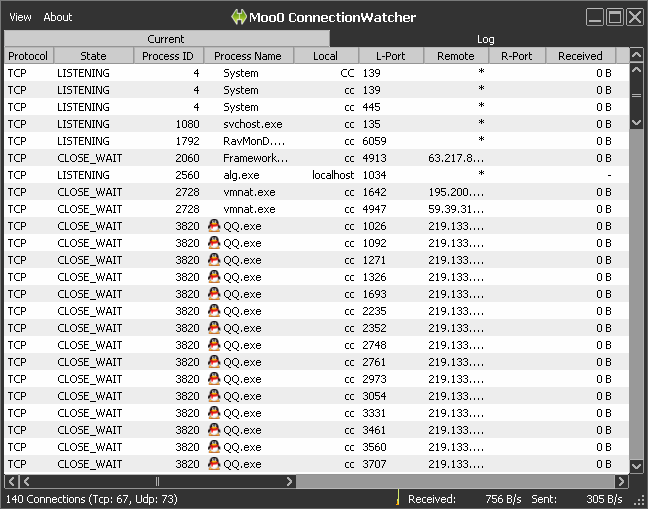Click process ID 1792
Viewport: 648px width, 509px height.
pos(187,141)
